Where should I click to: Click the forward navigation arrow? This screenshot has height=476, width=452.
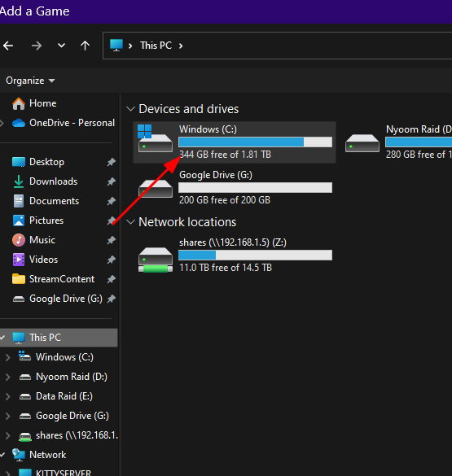tap(37, 46)
